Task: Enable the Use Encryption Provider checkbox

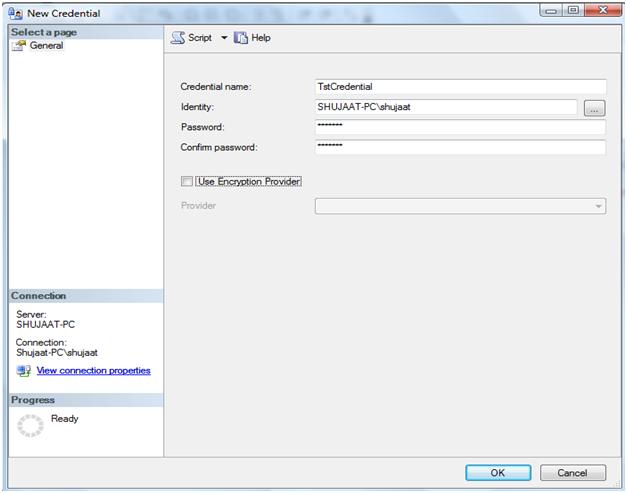Action: (187, 181)
